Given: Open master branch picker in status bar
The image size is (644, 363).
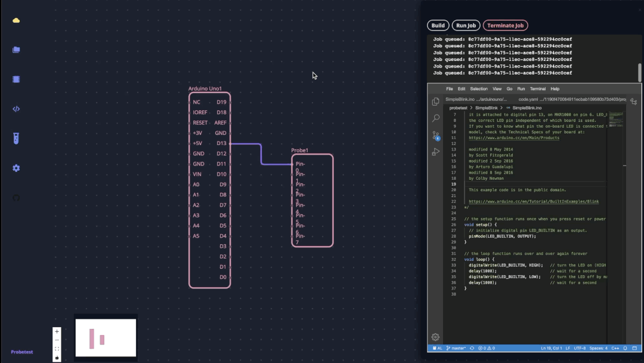Looking at the screenshot, I should (x=456, y=347).
